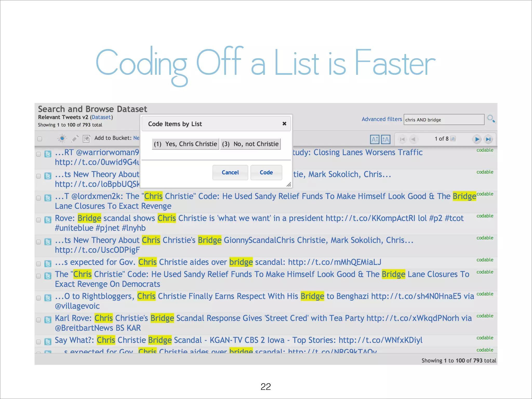Click the page jump icon beside '1 of 8'
Viewport: 532px width, 399px height.
coord(453,138)
